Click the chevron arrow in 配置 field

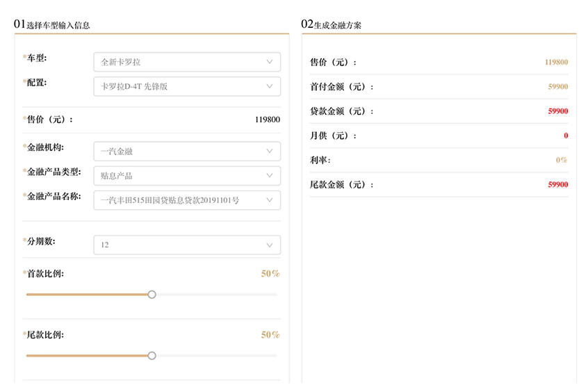[x=270, y=87]
